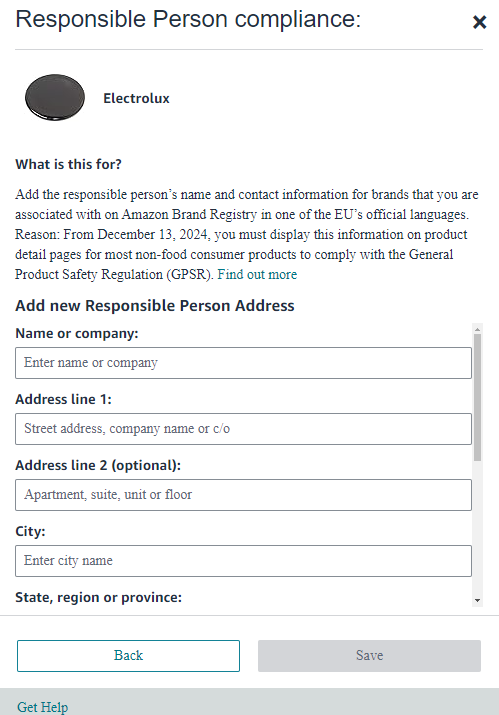Open the Get Help link
The height and width of the screenshot is (715, 499).
pyautogui.click(x=43, y=707)
